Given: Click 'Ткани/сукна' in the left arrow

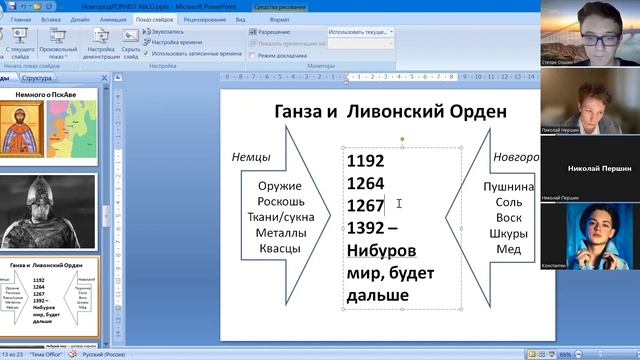Looking at the screenshot, I should (x=281, y=217).
